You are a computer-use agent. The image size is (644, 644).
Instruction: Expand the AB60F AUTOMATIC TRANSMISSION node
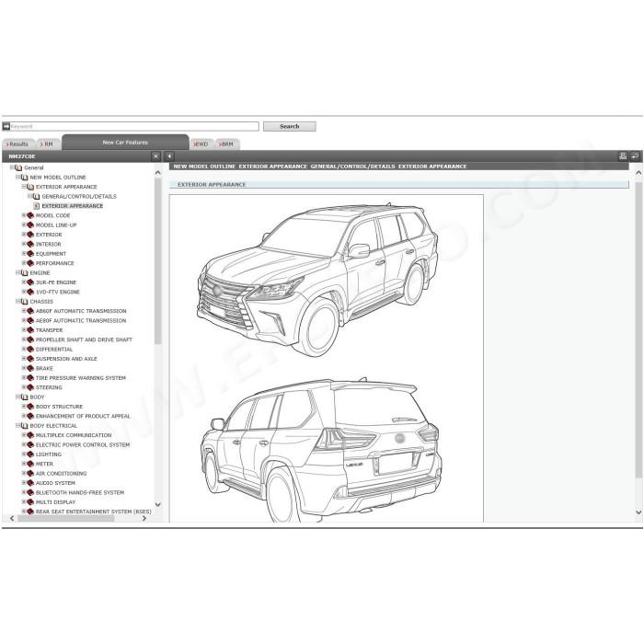(x=24, y=311)
